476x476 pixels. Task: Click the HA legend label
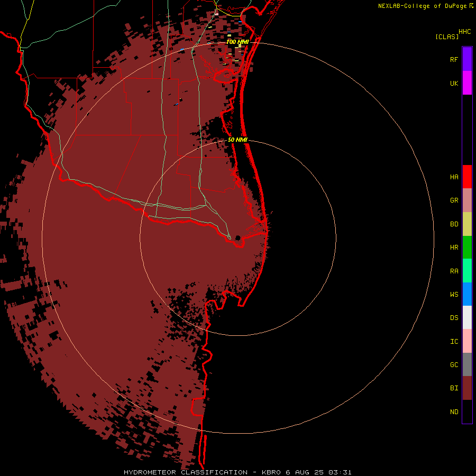coord(454,177)
